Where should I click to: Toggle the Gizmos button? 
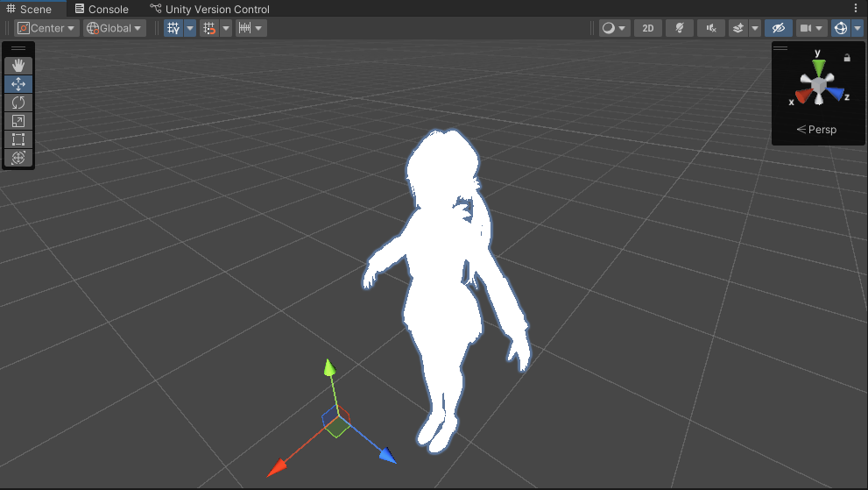click(840, 28)
